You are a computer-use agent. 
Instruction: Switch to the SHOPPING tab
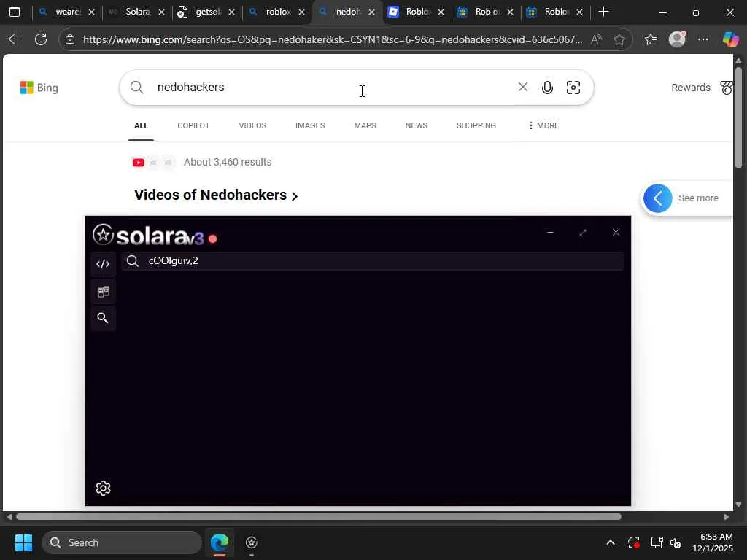coord(476,125)
